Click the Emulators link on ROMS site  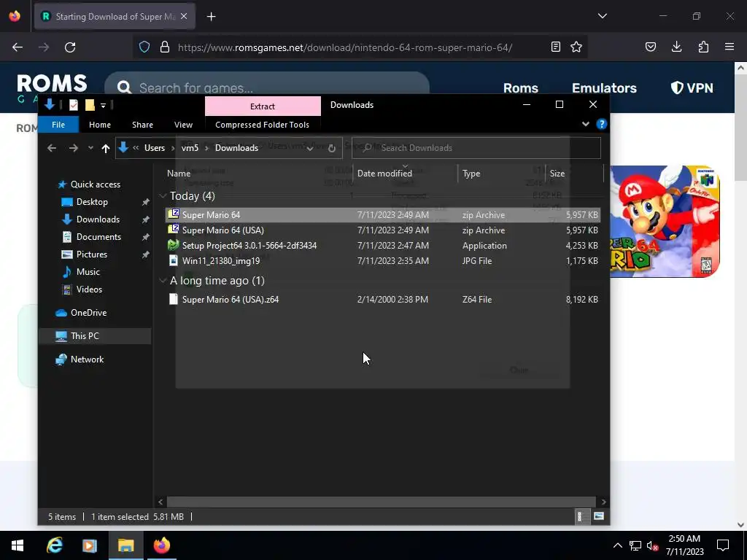tap(604, 88)
